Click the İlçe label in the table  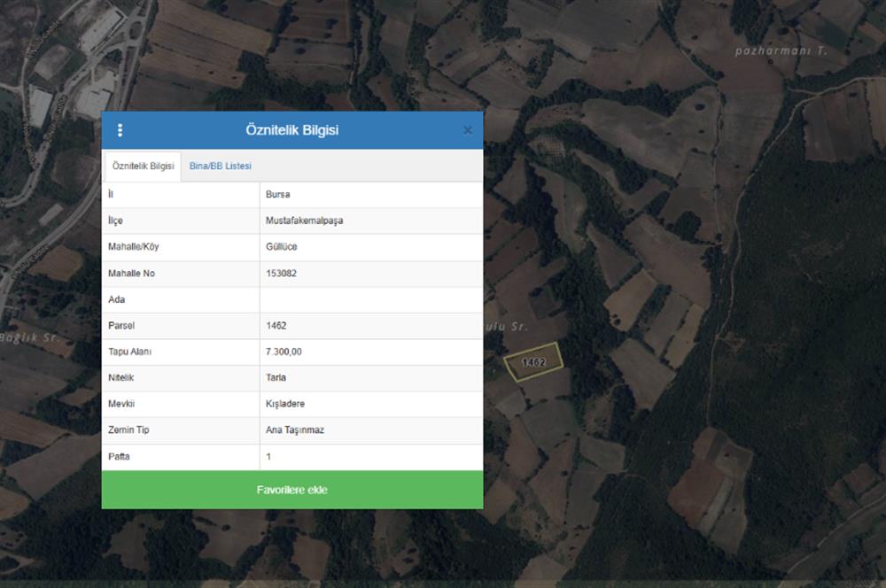click(x=115, y=220)
